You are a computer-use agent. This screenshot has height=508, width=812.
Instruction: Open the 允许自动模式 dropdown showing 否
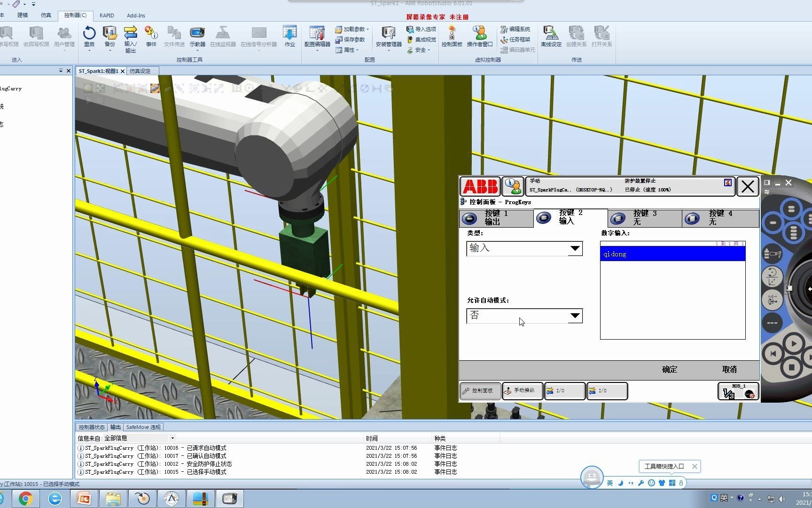click(x=524, y=316)
